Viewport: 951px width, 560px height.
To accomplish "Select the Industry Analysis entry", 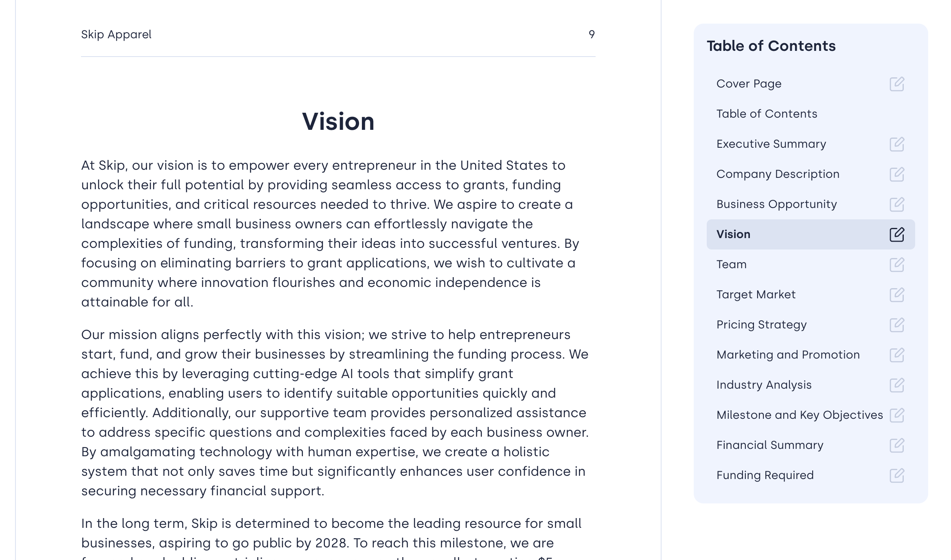I will pyautogui.click(x=764, y=385).
